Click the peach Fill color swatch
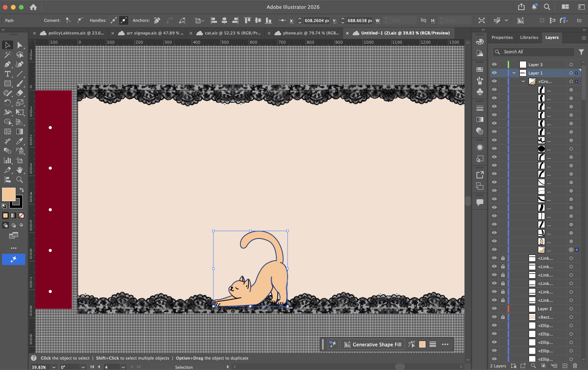Viewport: 588px width, 370px height. coord(9,194)
